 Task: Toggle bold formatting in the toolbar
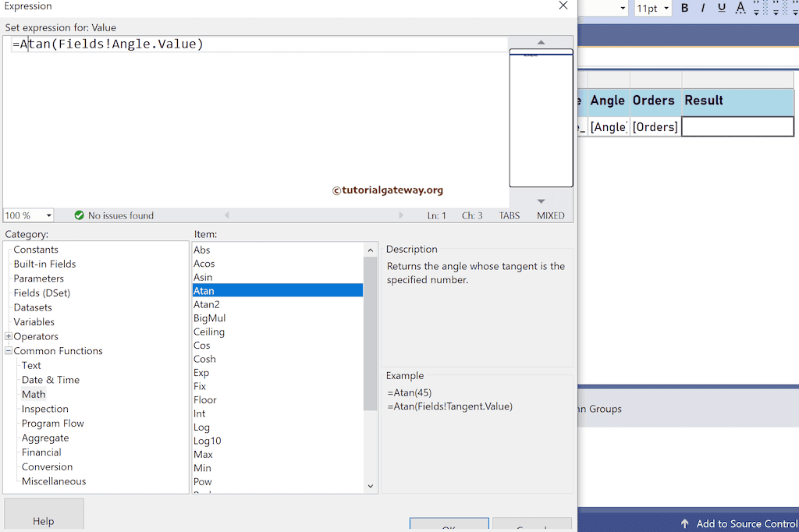tap(684, 9)
